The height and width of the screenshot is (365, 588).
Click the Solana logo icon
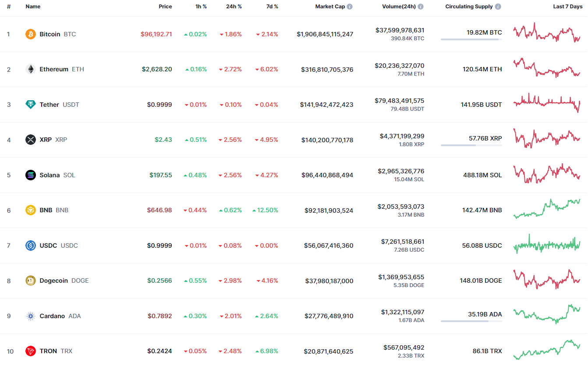point(31,175)
